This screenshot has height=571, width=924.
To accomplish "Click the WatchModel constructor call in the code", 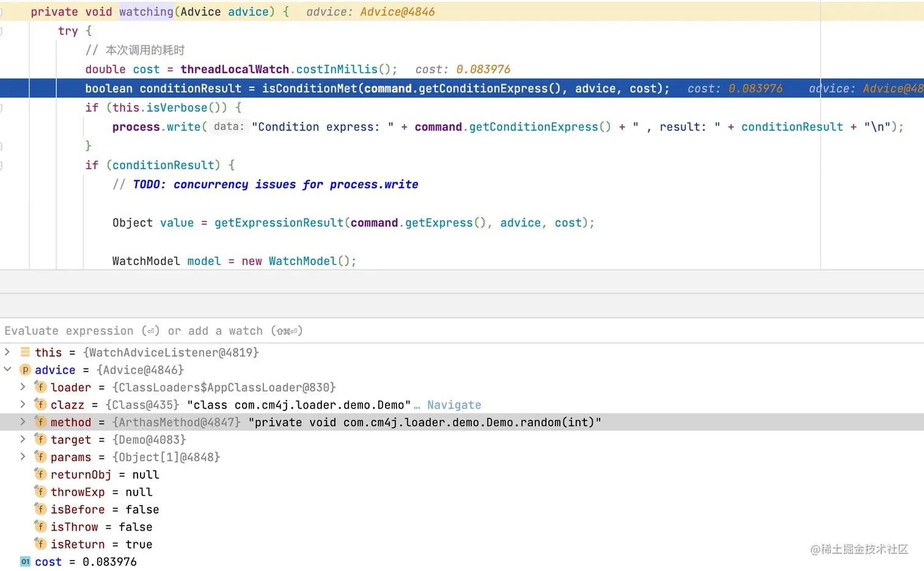I will pyautogui.click(x=302, y=261).
